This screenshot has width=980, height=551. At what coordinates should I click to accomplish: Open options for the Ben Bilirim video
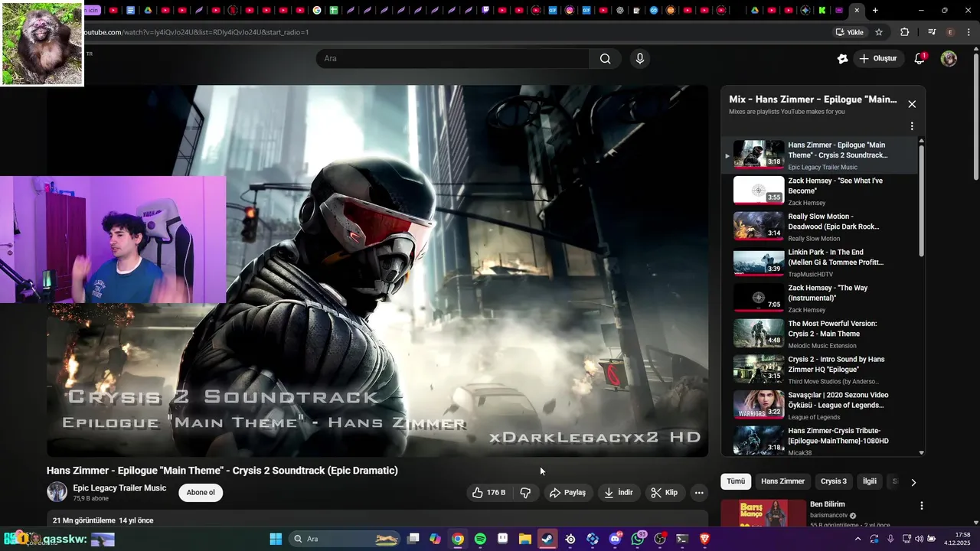[x=922, y=506]
